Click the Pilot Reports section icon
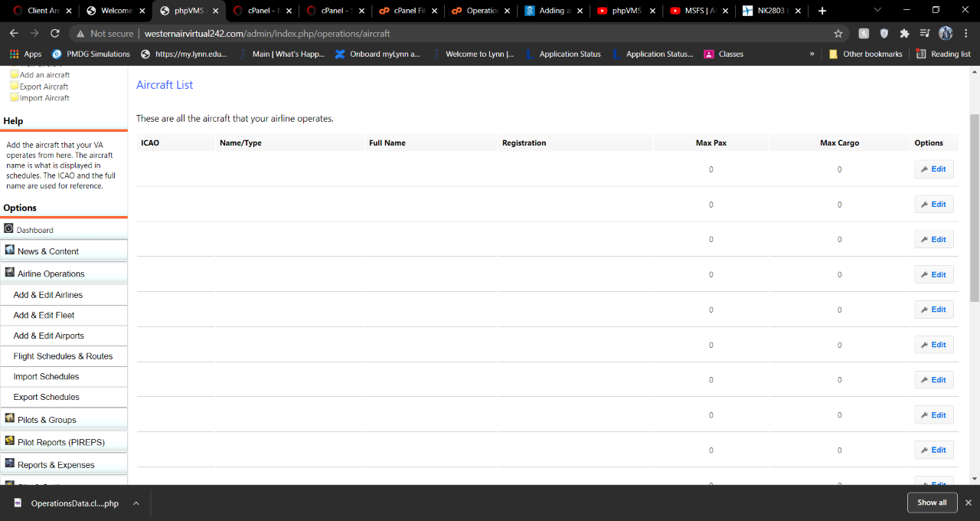This screenshot has width=980, height=521. [10, 441]
